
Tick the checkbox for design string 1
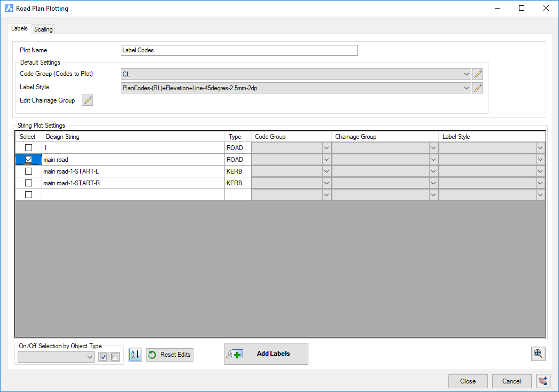(29, 148)
